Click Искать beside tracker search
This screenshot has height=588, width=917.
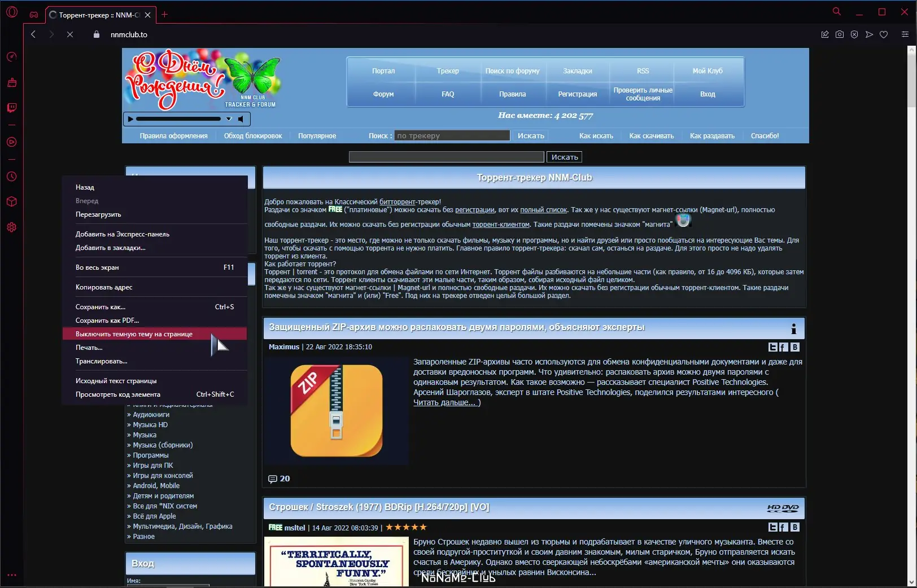pyautogui.click(x=531, y=135)
